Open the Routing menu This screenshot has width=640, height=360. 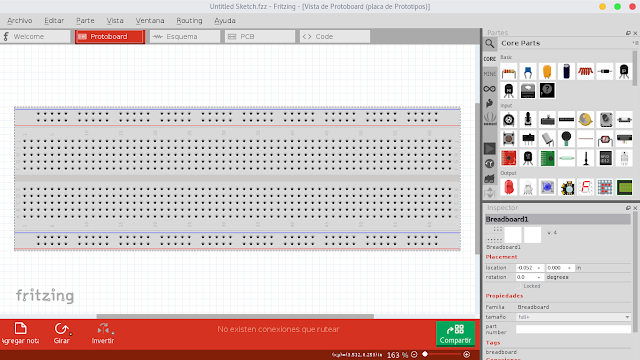[189, 20]
